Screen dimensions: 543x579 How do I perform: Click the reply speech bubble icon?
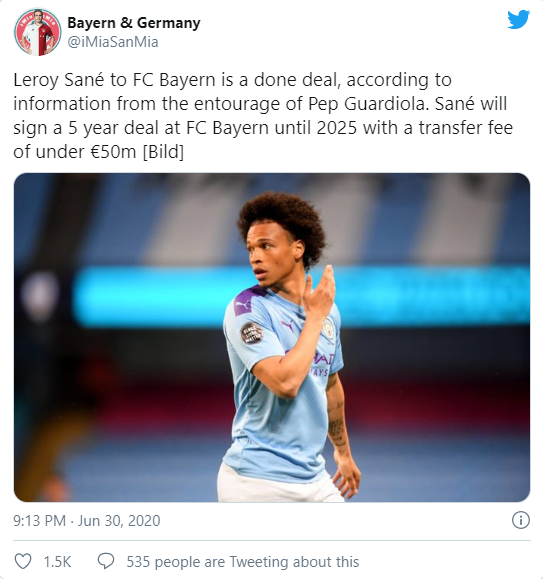pos(106,562)
